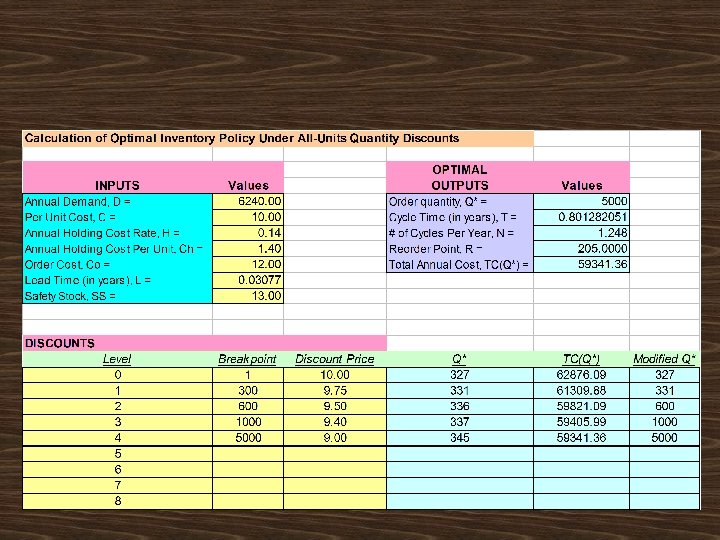Click the Cycle Time value 0.801282051

[581, 217]
